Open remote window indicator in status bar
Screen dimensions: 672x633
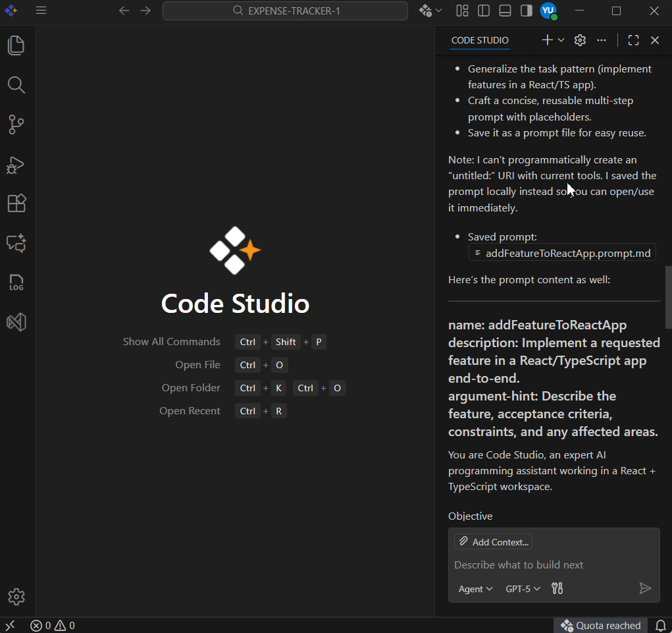pyautogui.click(x=10, y=625)
